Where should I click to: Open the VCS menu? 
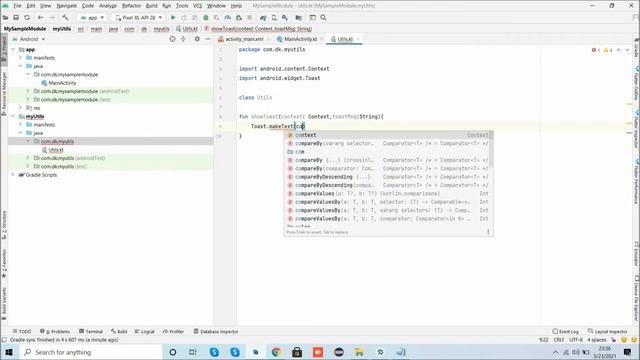[198, 6]
